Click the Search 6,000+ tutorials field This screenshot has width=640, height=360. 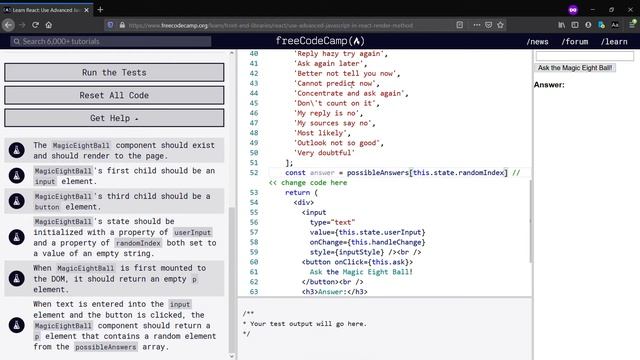(x=111, y=41)
